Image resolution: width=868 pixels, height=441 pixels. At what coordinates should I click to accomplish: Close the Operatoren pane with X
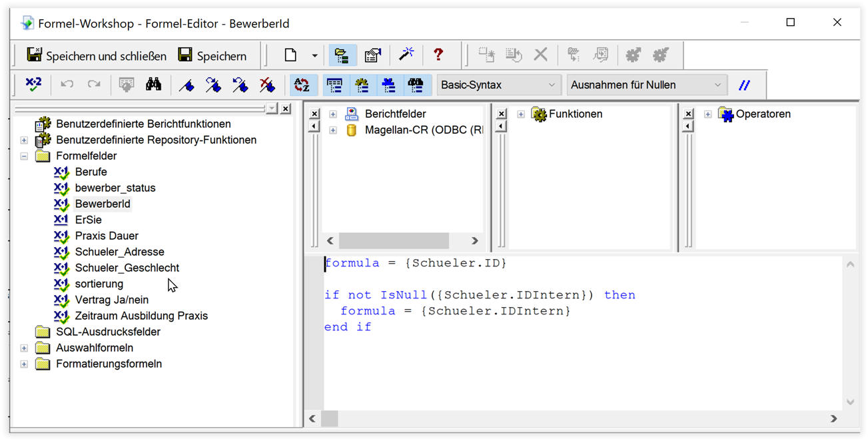688,114
